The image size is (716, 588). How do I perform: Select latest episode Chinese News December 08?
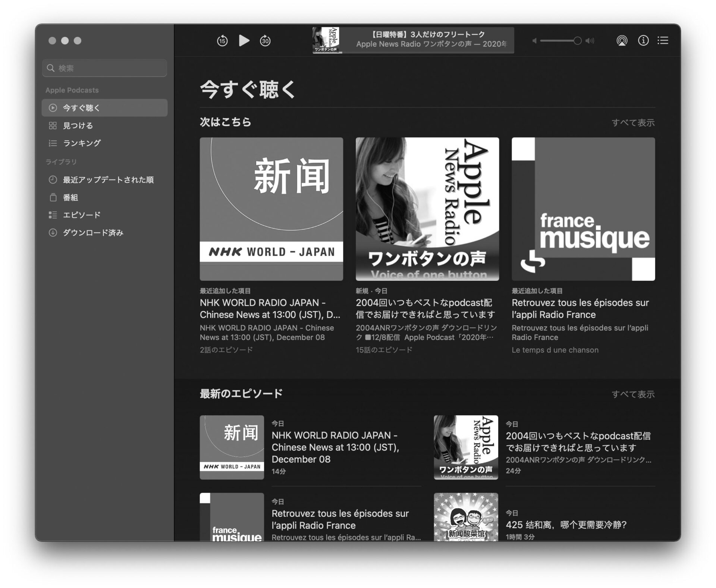335,447
